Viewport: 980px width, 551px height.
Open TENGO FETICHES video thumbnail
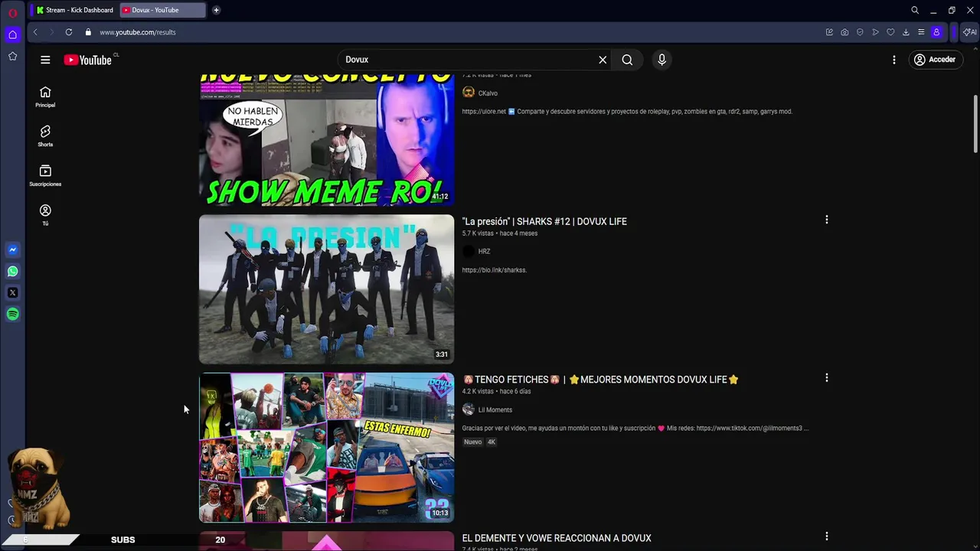pyautogui.click(x=326, y=448)
